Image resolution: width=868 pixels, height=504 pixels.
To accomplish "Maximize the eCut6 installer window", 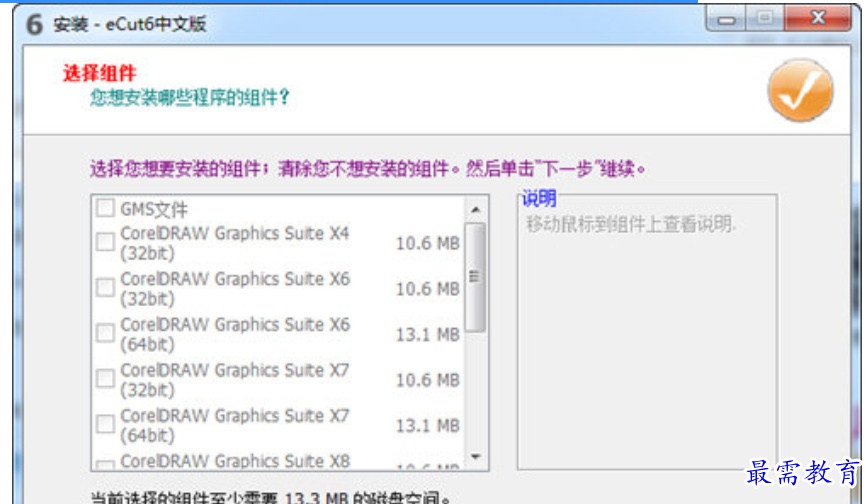I will pyautogui.click(x=765, y=19).
